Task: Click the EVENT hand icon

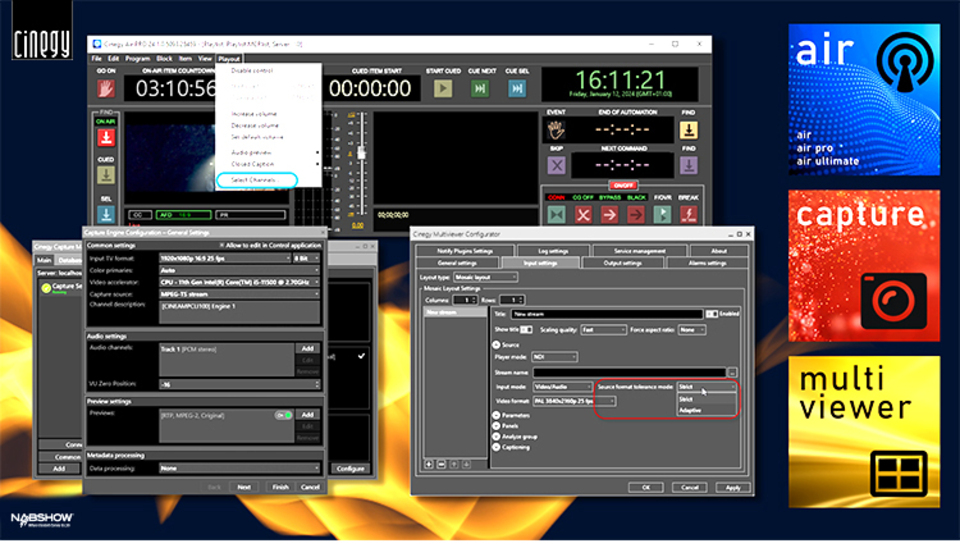Action: [558, 130]
